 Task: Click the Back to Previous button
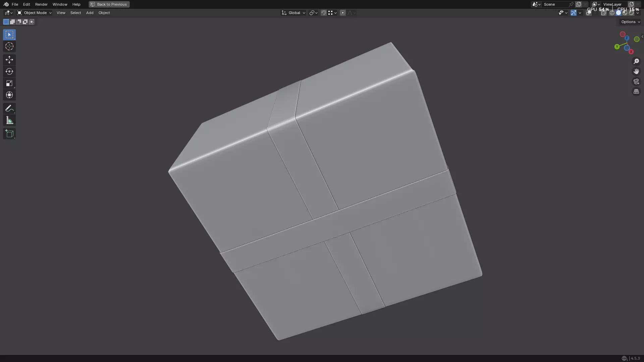point(109,4)
